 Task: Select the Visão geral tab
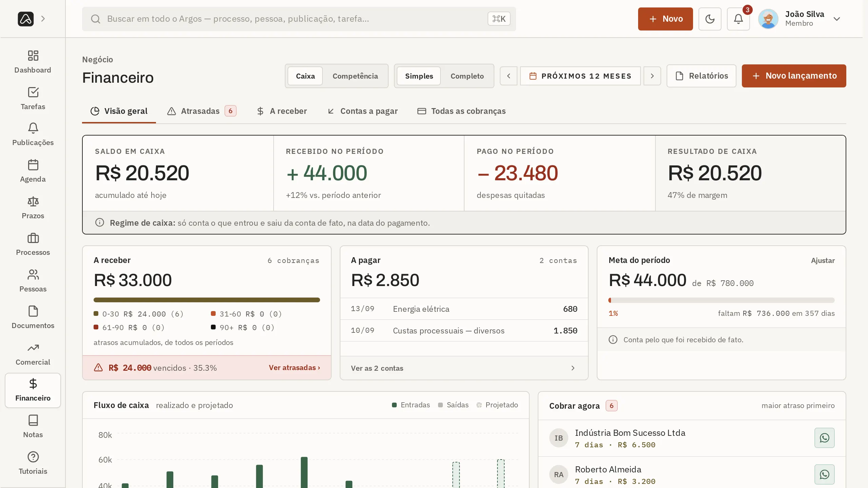(119, 111)
